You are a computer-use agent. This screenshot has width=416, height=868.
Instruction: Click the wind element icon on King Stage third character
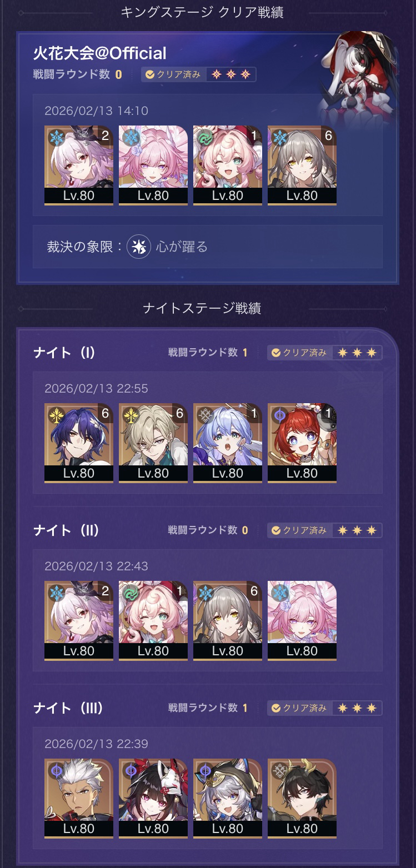tap(205, 137)
